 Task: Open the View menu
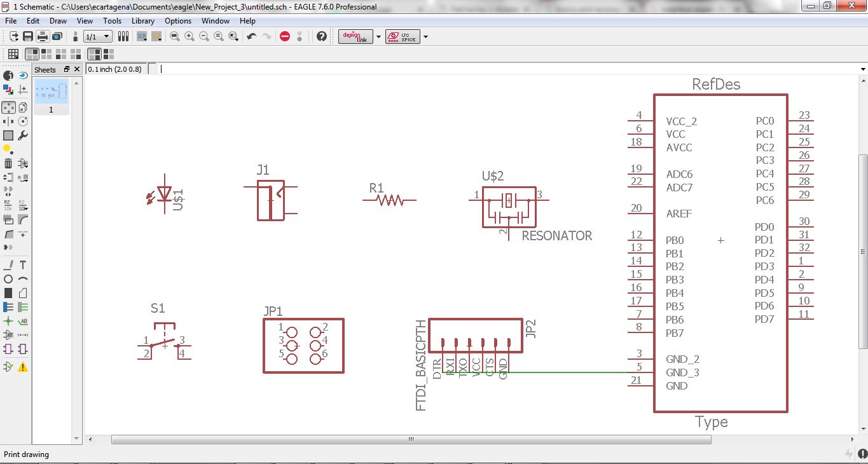click(x=85, y=21)
